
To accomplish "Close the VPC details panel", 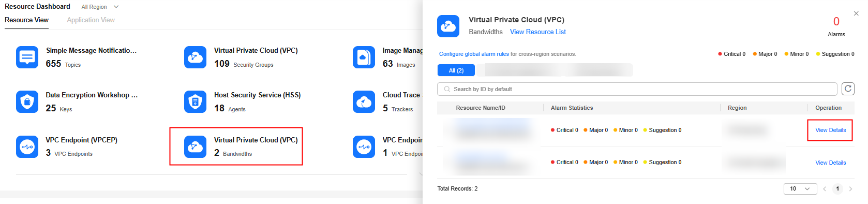I will pyautogui.click(x=856, y=13).
